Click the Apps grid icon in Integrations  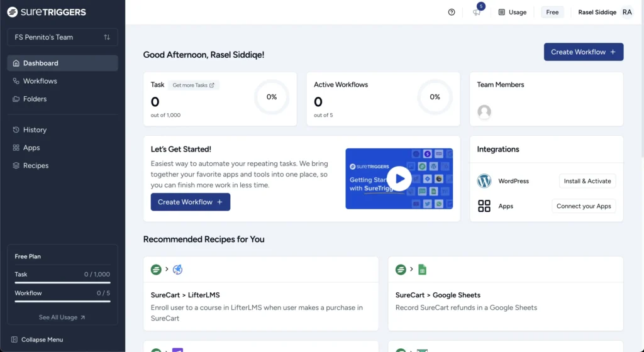(484, 206)
